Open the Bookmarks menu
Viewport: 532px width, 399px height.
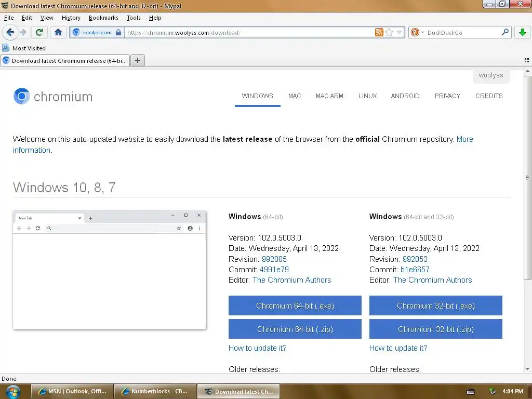click(x=103, y=18)
